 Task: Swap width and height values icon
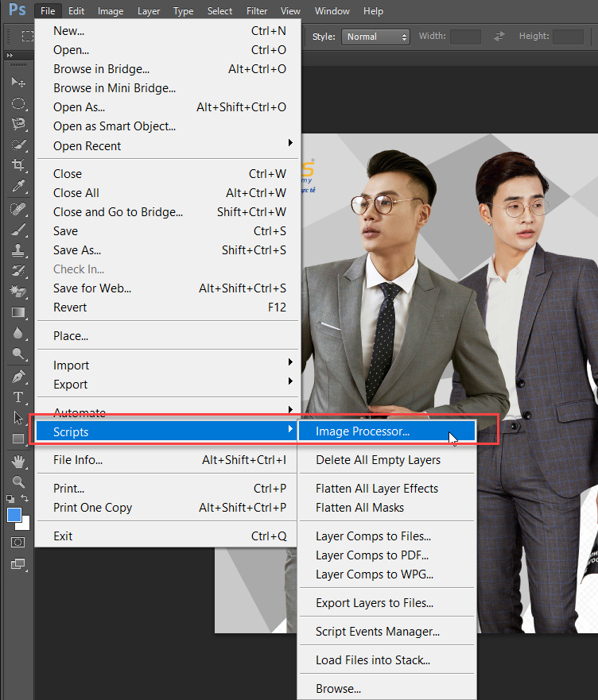499,37
